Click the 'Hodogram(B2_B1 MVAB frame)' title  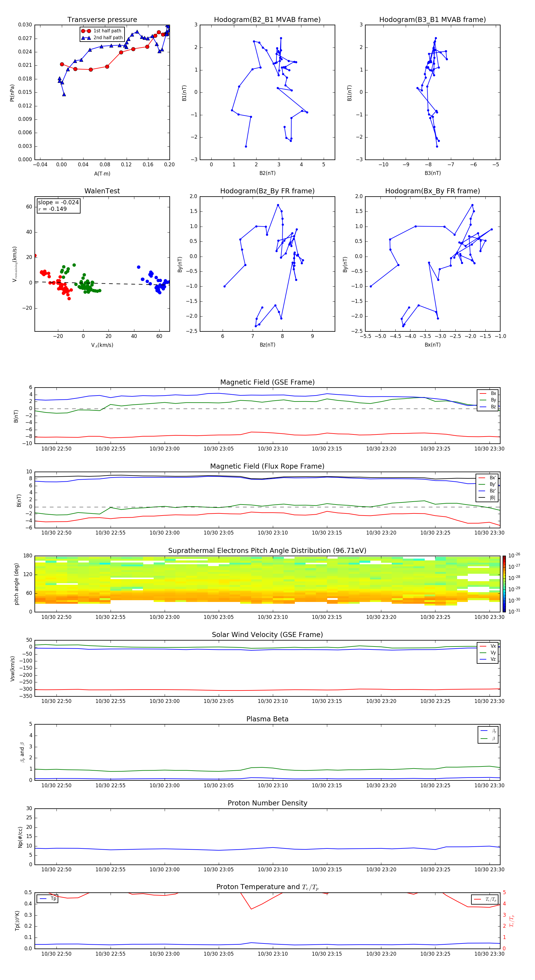click(x=267, y=19)
